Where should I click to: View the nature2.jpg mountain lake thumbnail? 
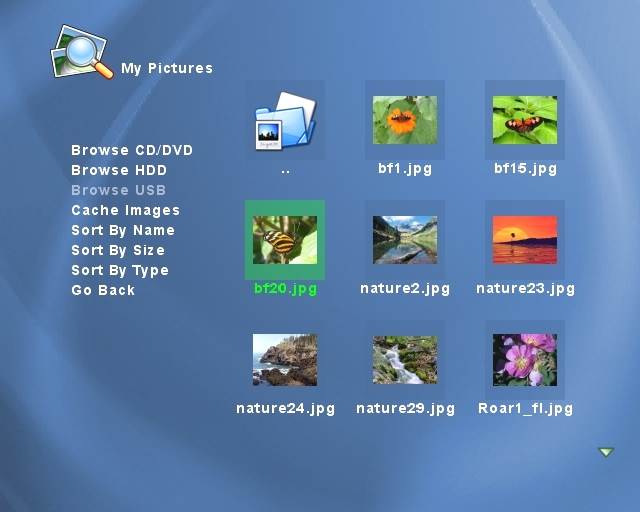405,240
